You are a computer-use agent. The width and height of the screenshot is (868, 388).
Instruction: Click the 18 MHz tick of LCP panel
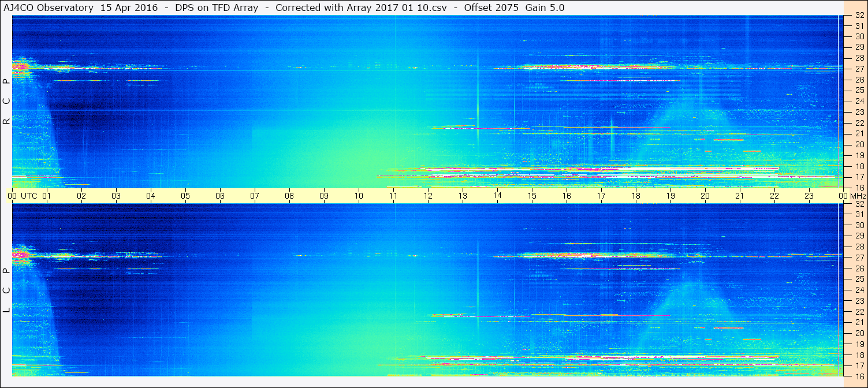pos(859,355)
